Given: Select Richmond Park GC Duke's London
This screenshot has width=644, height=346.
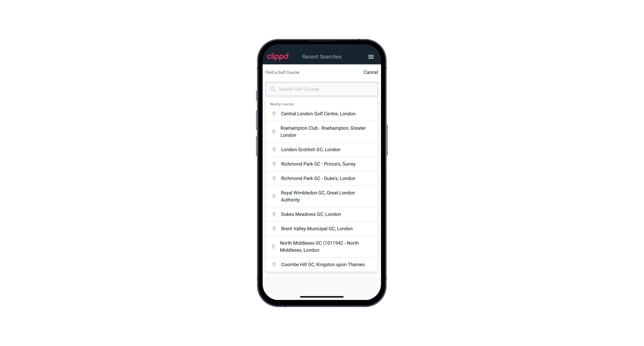Looking at the screenshot, I should pyautogui.click(x=322, y=178).
